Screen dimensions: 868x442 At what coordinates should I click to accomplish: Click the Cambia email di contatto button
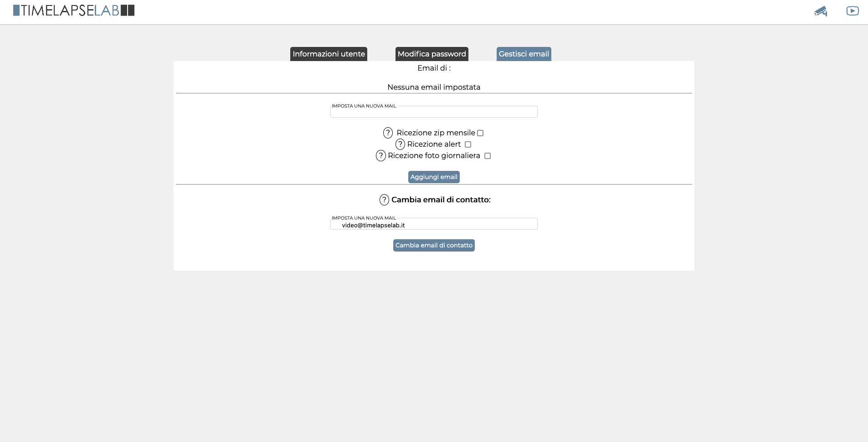(434, 245)
